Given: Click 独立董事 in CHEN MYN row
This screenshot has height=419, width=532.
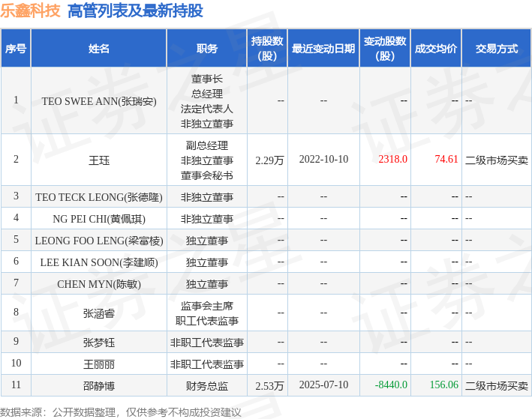Looking at the screenshot, I should (206, 284).
